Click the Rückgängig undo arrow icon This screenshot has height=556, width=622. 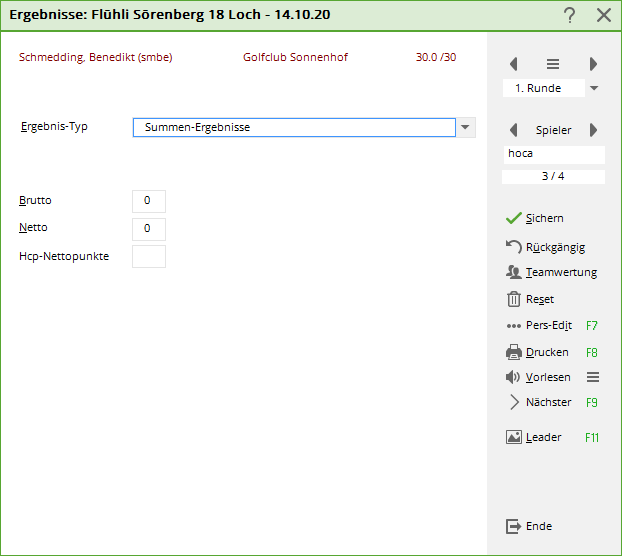(513, 246)
